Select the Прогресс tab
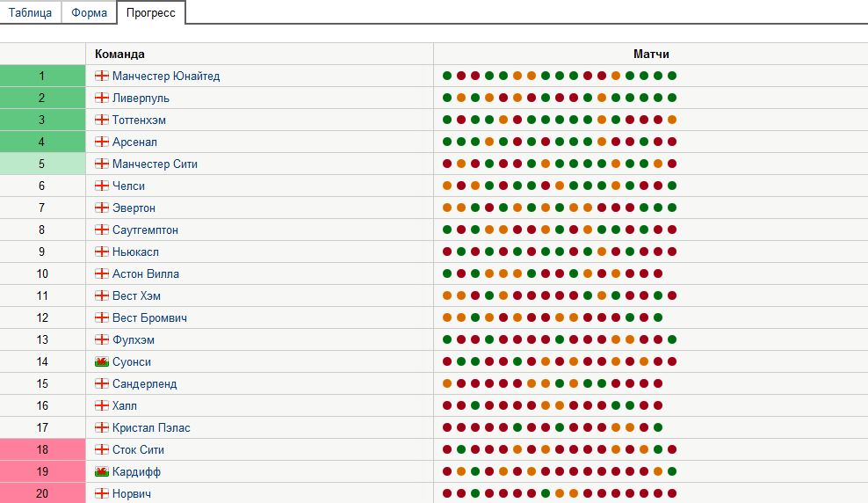The image size is (868, 503). click(x=150, y=12)
